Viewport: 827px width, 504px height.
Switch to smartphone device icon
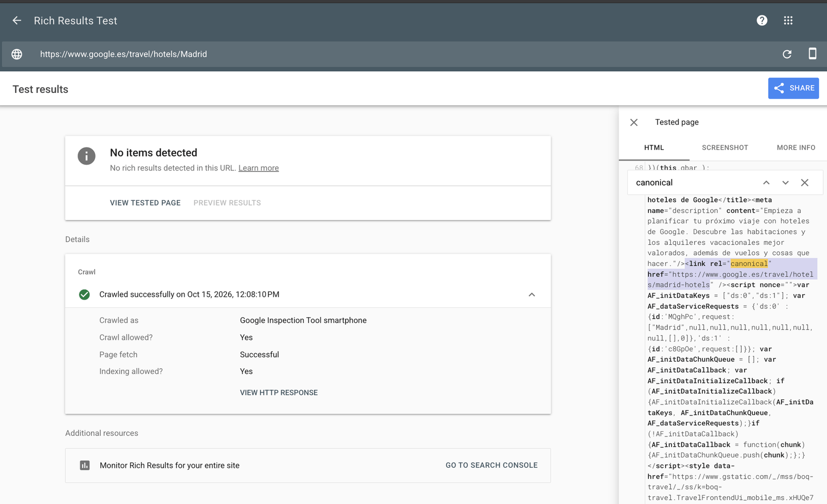coord(813,54)
